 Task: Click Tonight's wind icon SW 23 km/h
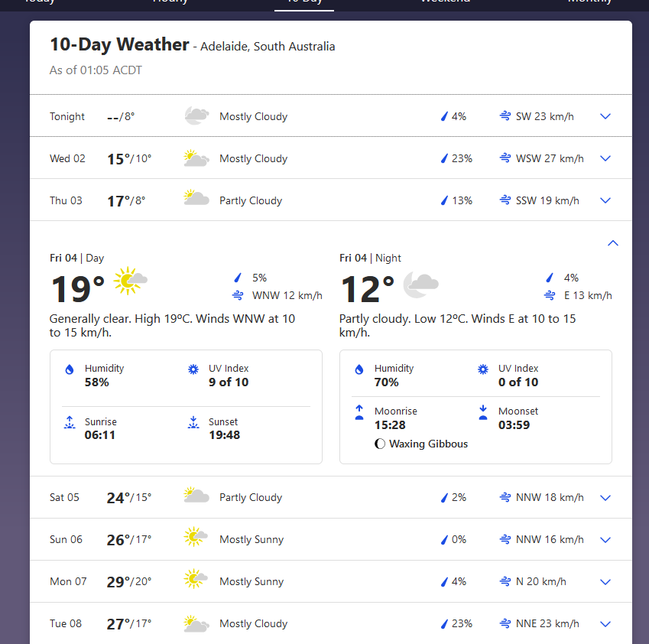tap(505, 116)
